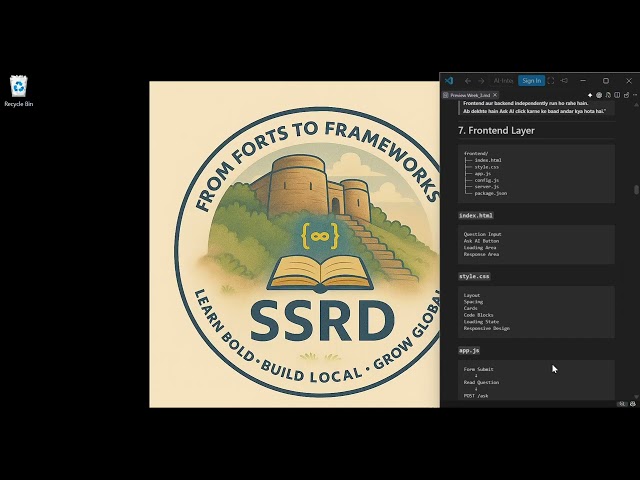Image resolution: width=640 pixels, height=480 pixels.
Task: Click the 'index.html' inline code label
Action: [x=476, y=215]
